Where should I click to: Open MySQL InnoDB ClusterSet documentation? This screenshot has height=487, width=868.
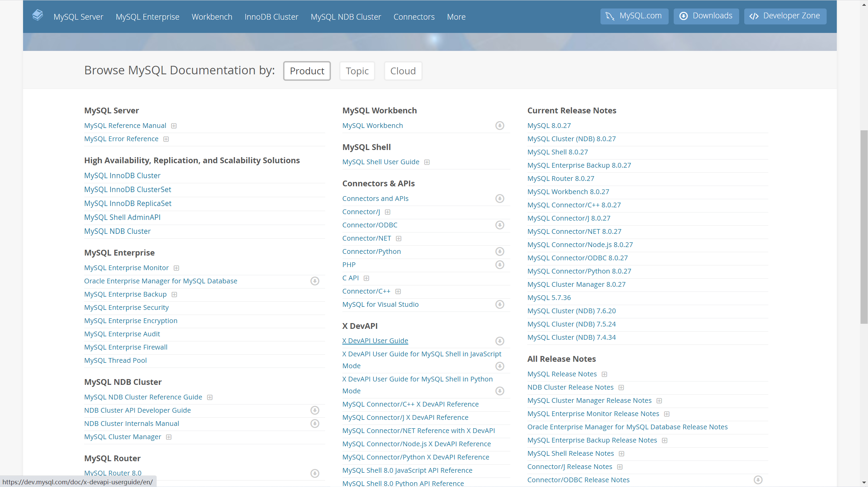coord(127,189)
